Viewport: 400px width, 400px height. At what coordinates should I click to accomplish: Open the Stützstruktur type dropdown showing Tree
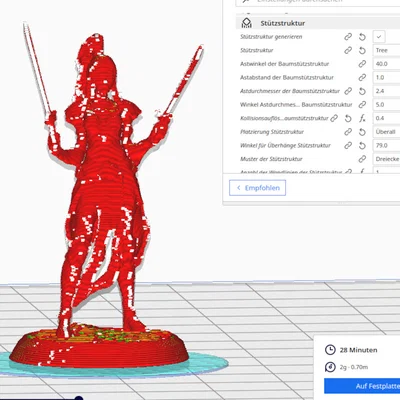pyautogui.click(x=387, y=50)
